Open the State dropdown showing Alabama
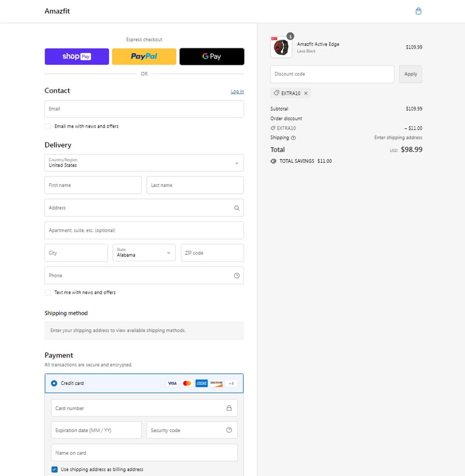Viewport: 465px width, 476px height. [x=144, y=253]
